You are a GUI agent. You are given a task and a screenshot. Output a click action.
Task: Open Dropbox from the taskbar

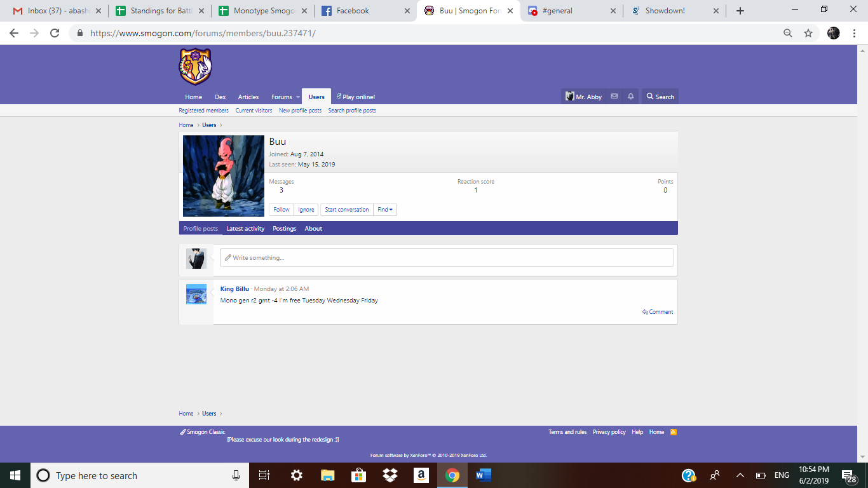pos(390,475)
